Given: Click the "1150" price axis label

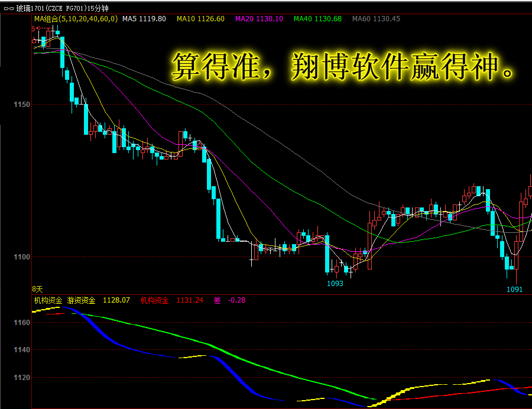Looking at the screenshot, I should coord(22,105).
